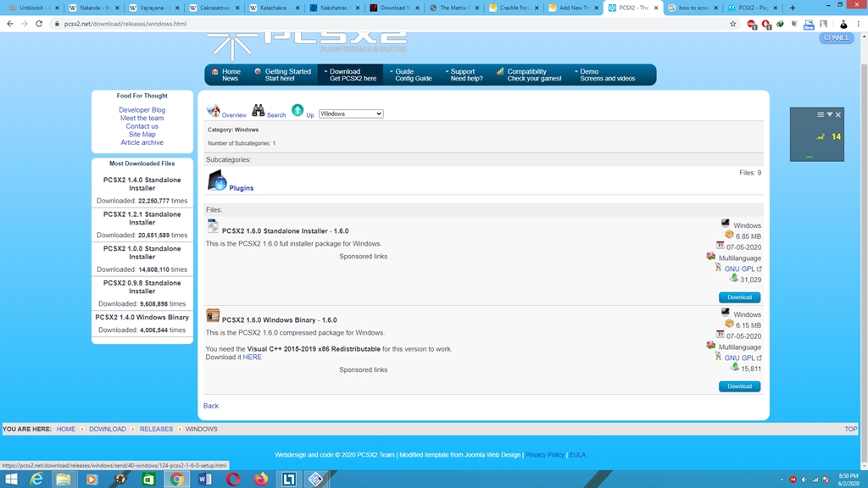
Task: Switch to the 'how to scree' Google tab
Action: 693,8
